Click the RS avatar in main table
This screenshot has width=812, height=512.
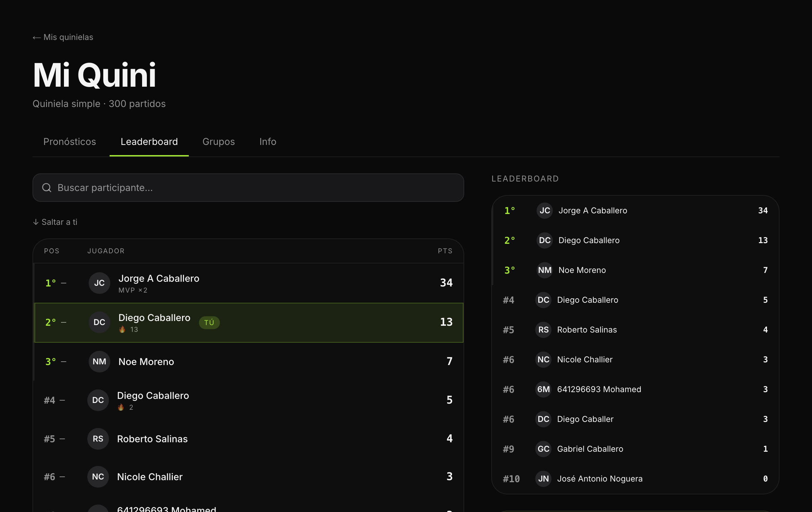click(x=98, y=439)
